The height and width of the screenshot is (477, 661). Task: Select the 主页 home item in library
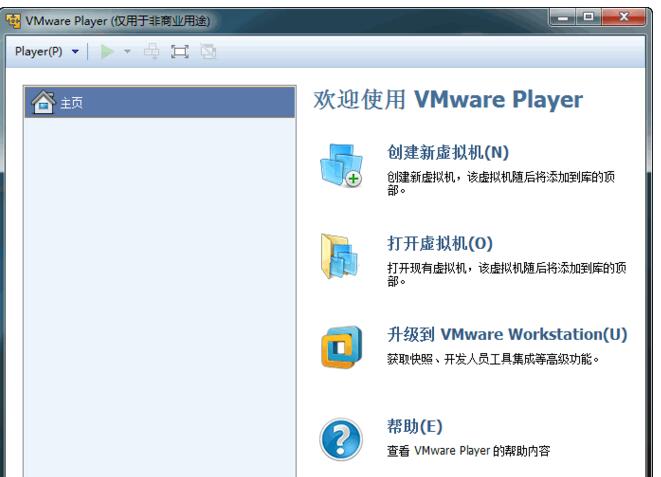pos(160,102)
